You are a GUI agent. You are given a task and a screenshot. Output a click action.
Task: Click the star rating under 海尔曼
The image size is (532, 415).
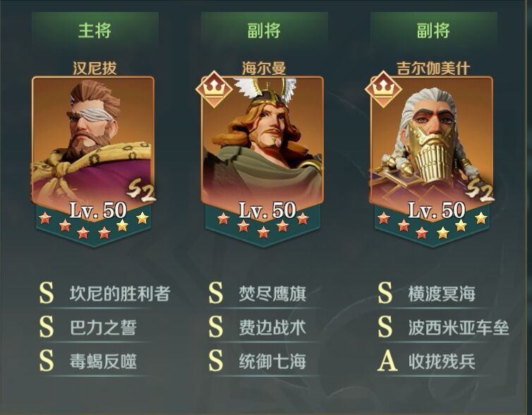tap(262, 224)
